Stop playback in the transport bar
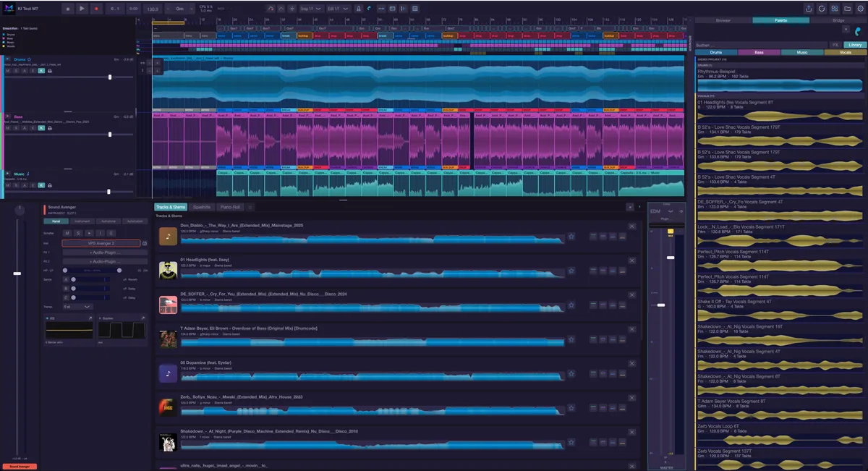Screen dimensions: 868x471 pos(68,9)
